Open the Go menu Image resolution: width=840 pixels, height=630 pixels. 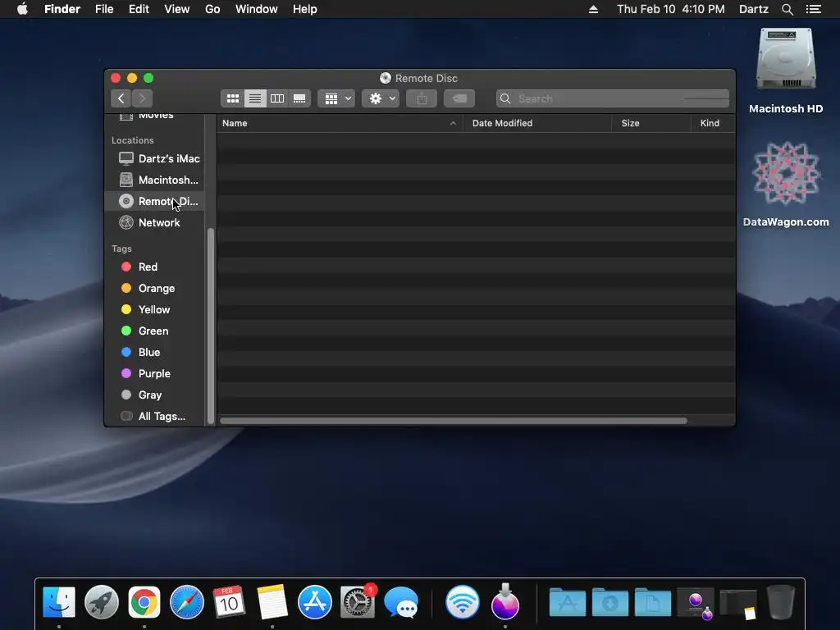tap(212, 9)
